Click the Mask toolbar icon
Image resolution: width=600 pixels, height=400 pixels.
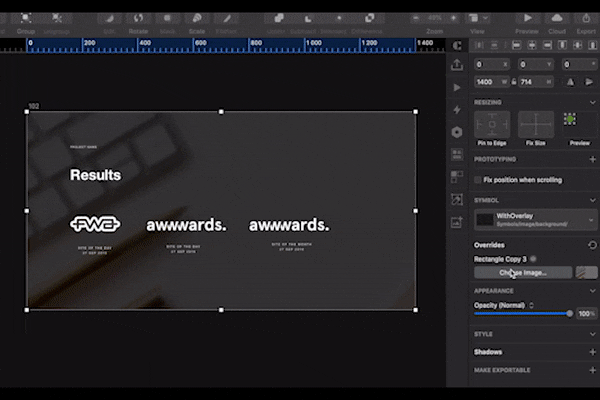click(x=167, y=18)
